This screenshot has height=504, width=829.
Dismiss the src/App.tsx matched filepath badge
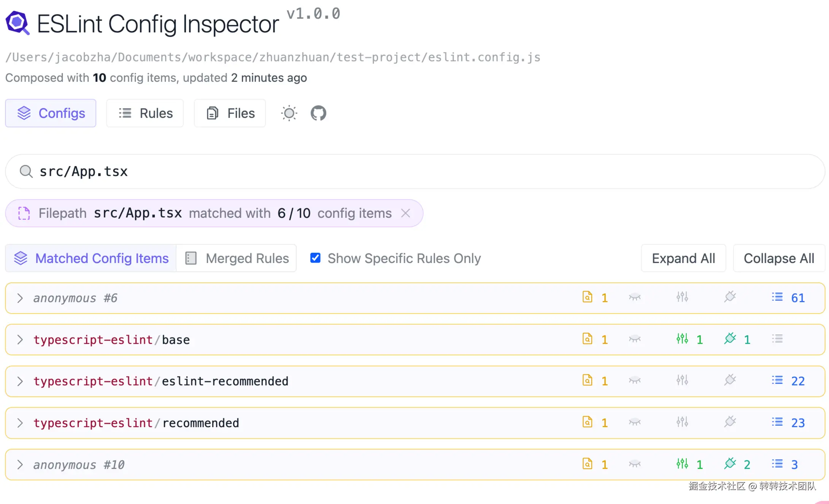click(405, 213)
